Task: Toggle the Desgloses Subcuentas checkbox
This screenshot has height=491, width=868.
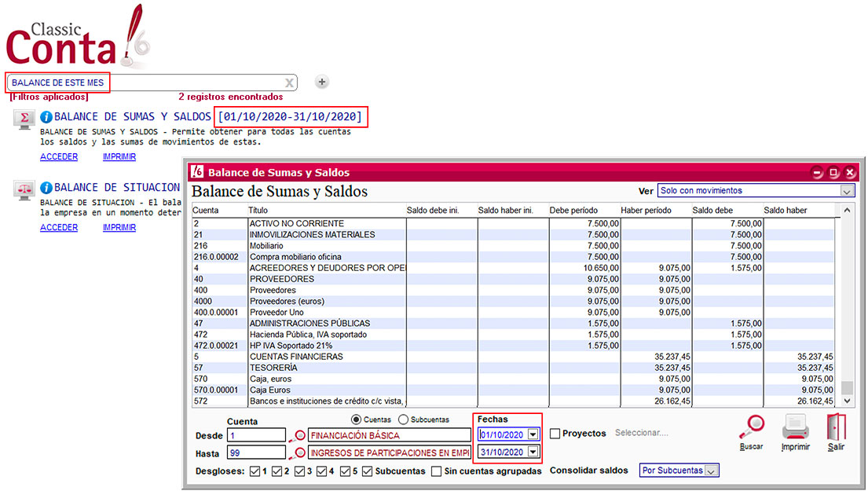Action: (367, 471)
